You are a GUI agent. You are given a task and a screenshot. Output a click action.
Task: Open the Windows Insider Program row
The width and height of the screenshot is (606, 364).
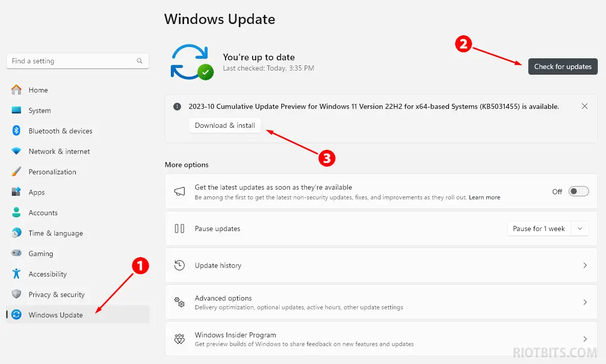coord(381,339)
